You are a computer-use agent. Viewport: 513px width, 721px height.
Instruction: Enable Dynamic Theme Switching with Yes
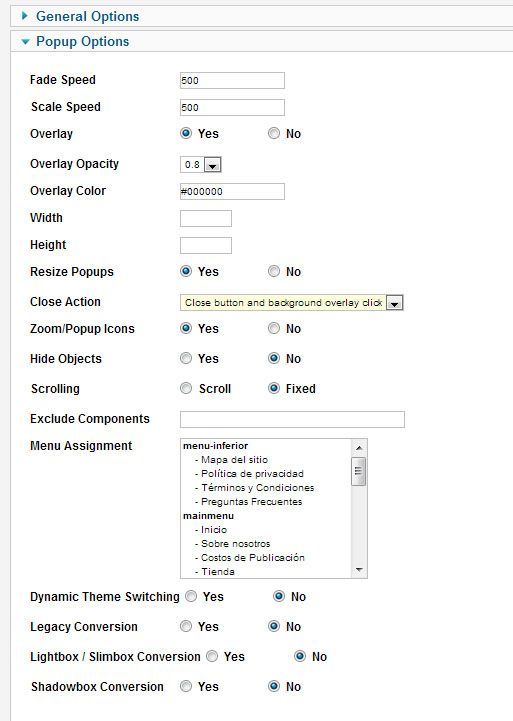pyautogui.click(x=191, y=596)
